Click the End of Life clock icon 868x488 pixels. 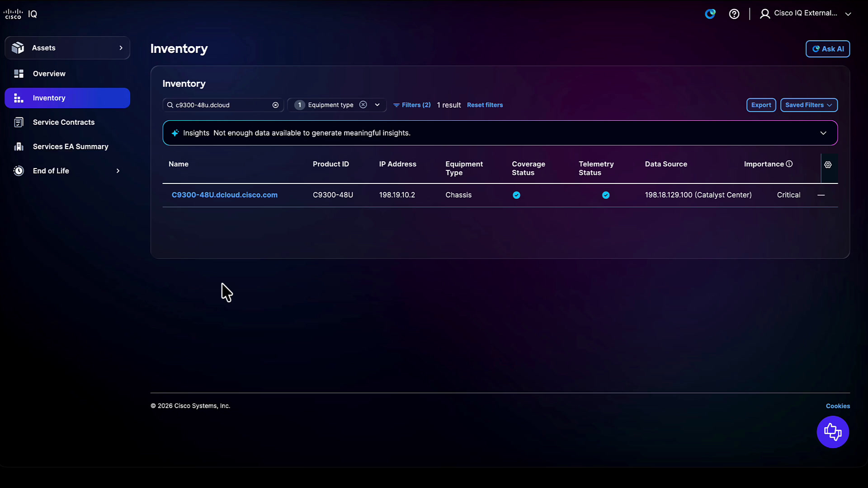(x=19, y=171)
